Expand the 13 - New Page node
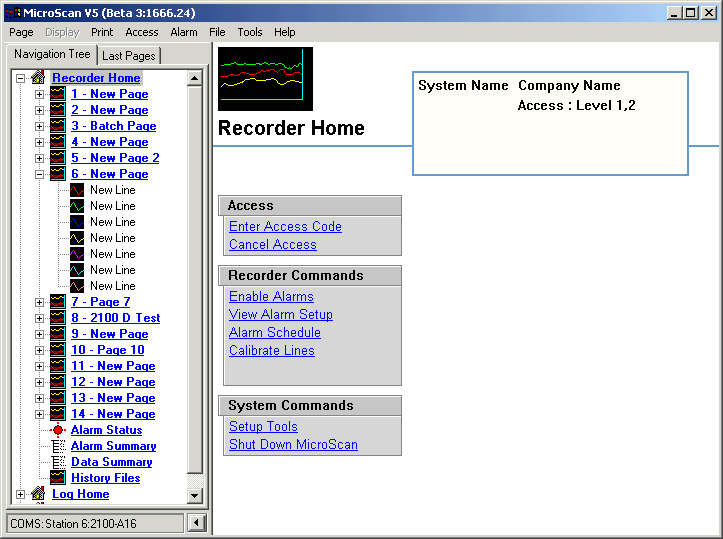Screen dimensions: 723x539 click(x=40, y=398)
